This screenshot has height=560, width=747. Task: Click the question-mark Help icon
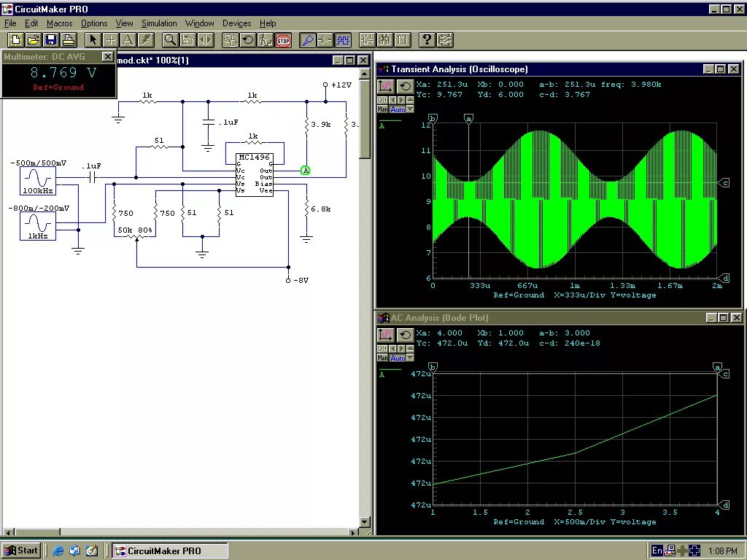(427, 40)
